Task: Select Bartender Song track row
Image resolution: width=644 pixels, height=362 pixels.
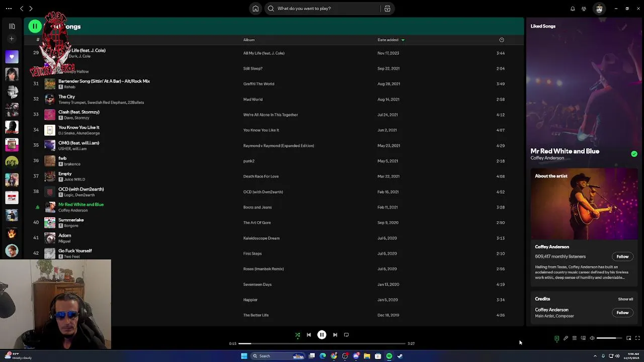Action: [x=274, y=84]
